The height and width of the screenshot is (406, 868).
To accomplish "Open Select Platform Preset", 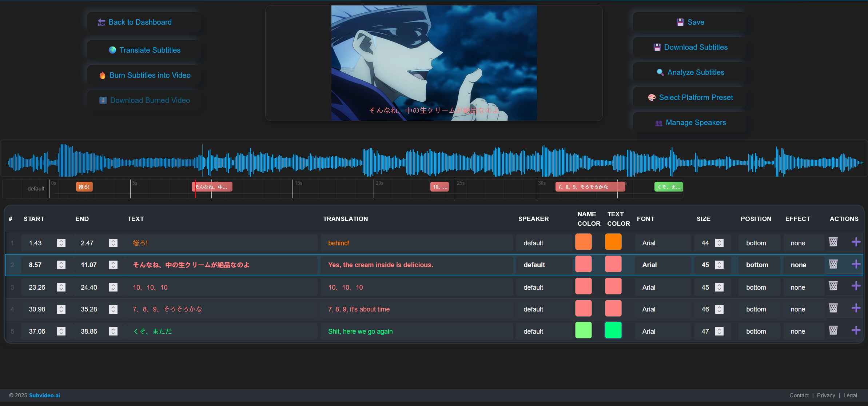I will tap(690, 97).
